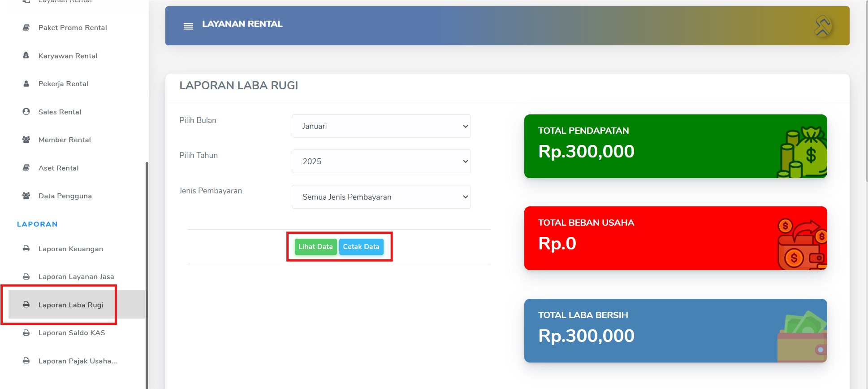Click the printer icon beside Laporan Saldo KAS
Viewport: 868px width, 389px height.
tap(26, 333)
